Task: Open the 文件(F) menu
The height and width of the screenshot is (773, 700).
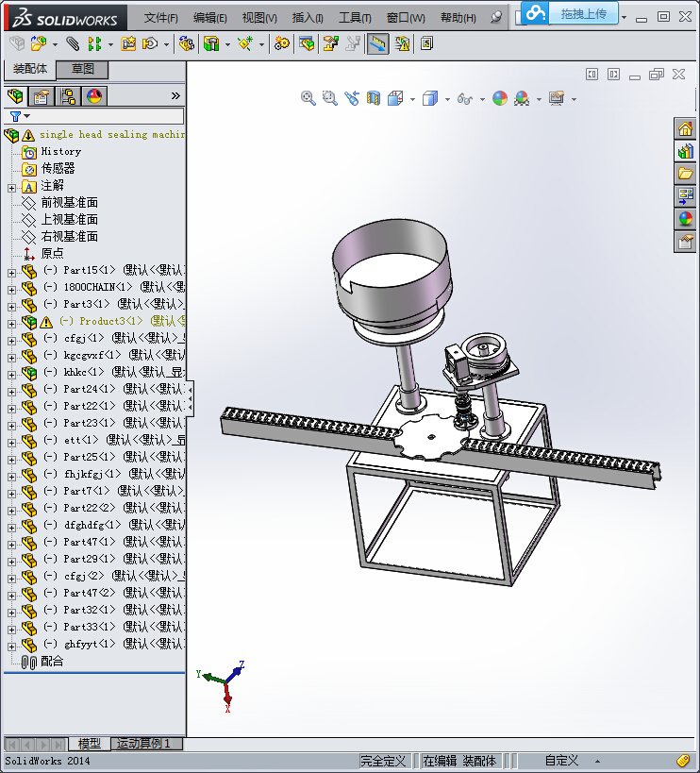Action: pos(160,18)
